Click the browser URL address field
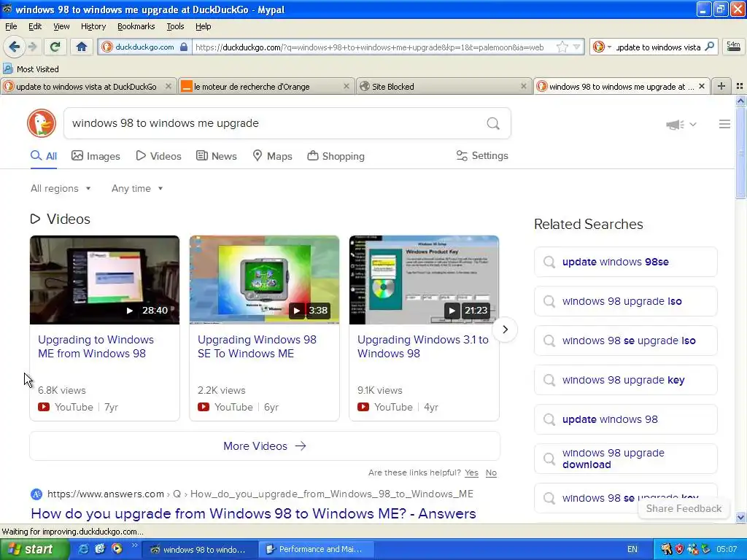Image resolution: width=747 pixels, height=560 pixels. coord(371,47)
